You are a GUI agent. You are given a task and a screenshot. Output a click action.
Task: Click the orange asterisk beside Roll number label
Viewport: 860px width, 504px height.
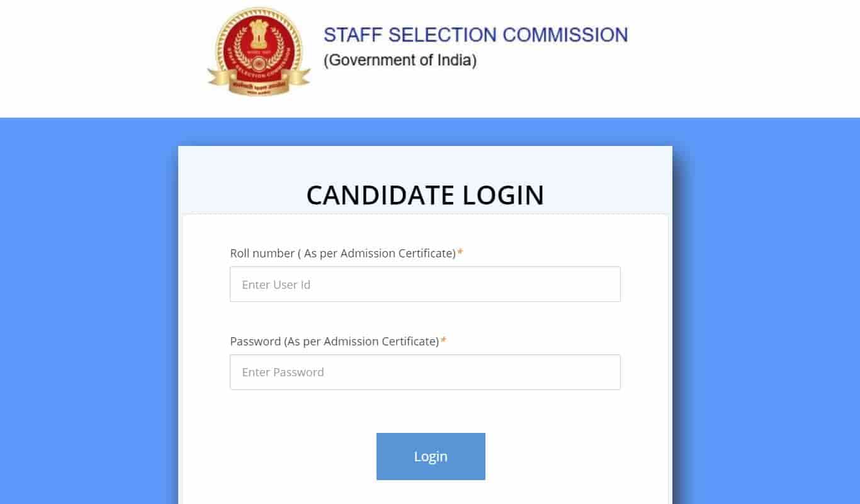[x=460, y=253]
